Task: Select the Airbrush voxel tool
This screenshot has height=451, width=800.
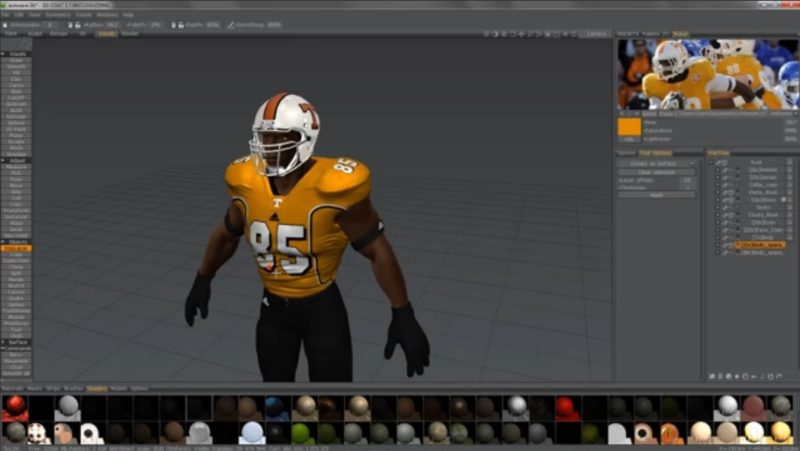Action: click(16, 104)
